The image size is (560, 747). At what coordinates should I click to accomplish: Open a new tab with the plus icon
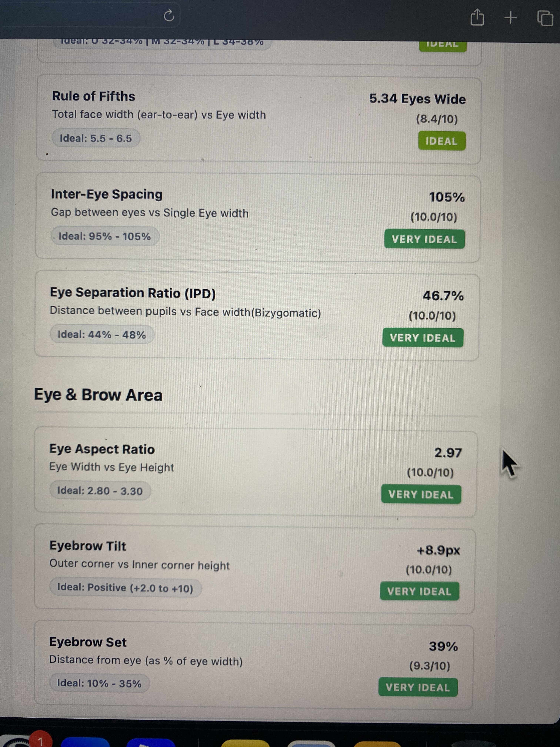click(510, 18)
